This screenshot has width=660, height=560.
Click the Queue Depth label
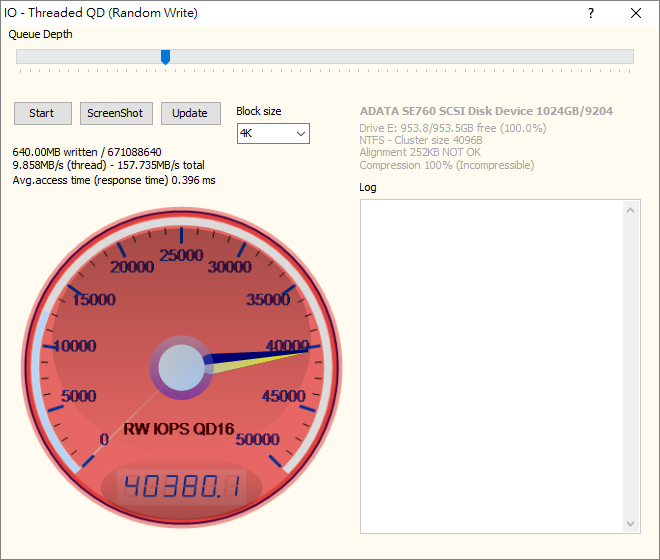coord(40,34)
